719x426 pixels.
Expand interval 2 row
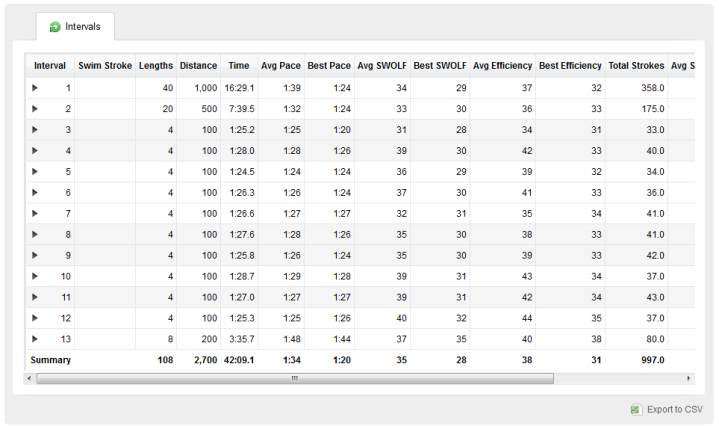click(x=35, y=109)
